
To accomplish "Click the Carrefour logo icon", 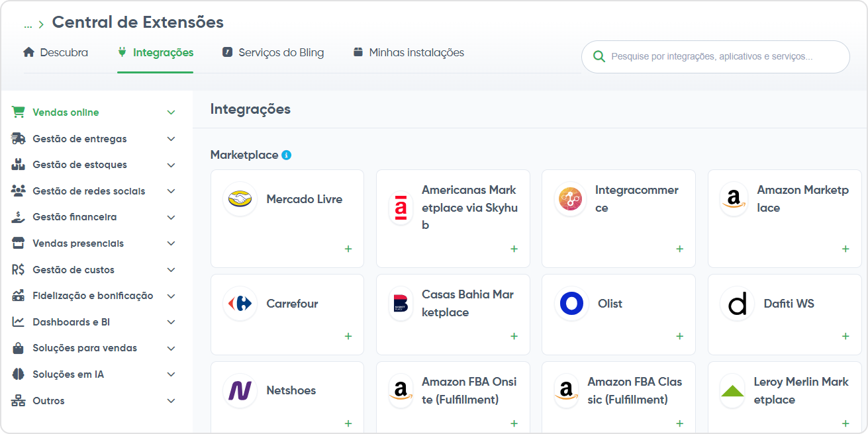I will click(240, 304).
